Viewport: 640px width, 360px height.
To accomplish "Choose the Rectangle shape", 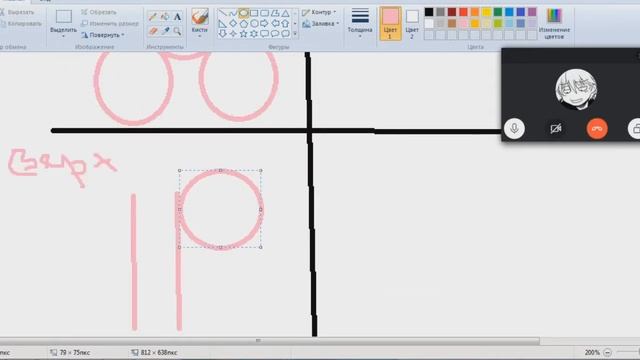I will point(254,13).
